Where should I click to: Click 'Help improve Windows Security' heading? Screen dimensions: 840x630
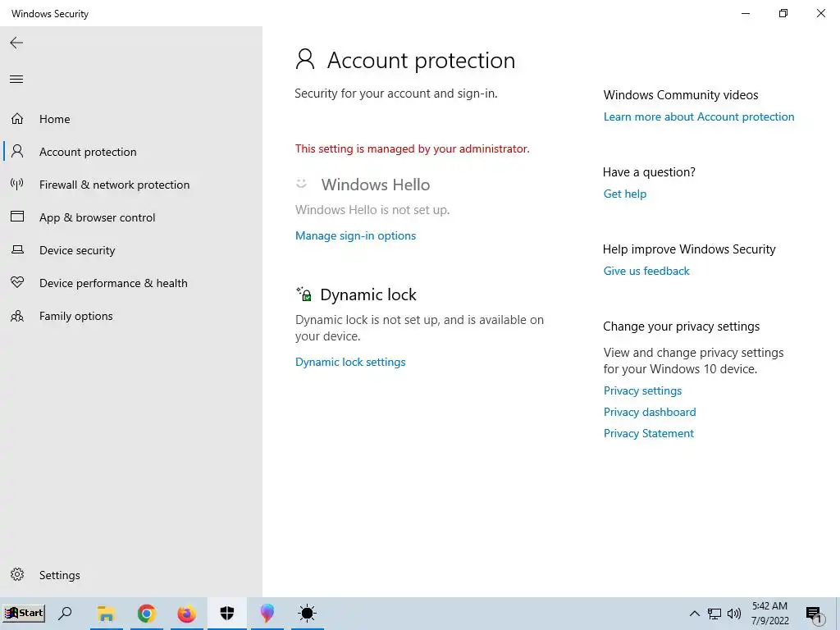tap(689, 249)
